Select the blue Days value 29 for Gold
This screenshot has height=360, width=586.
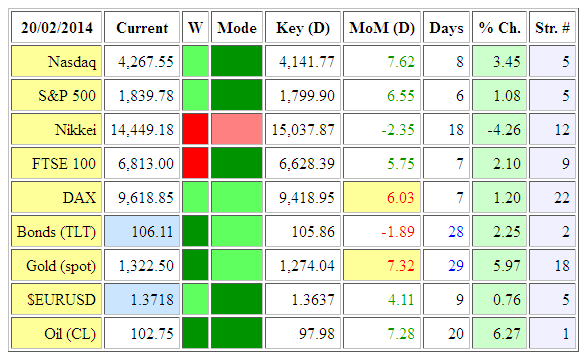pyautogui.click(x=446, y=265)
